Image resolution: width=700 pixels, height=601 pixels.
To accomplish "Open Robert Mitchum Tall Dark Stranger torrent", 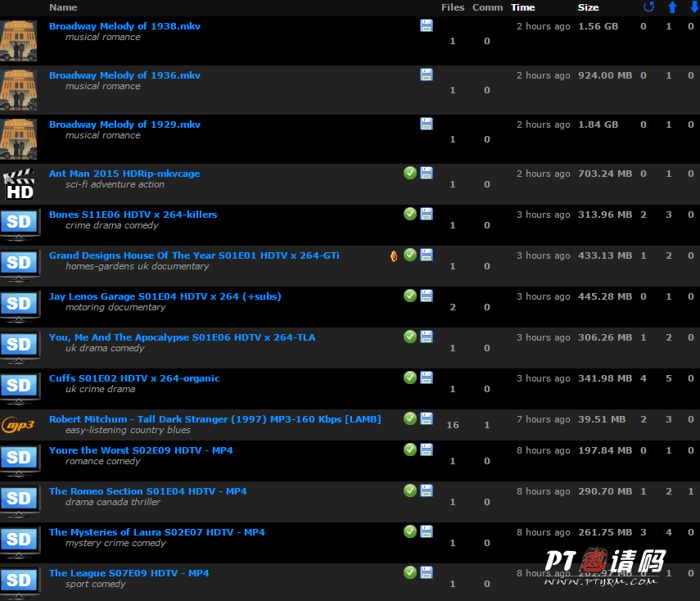I will click(215, 419).
